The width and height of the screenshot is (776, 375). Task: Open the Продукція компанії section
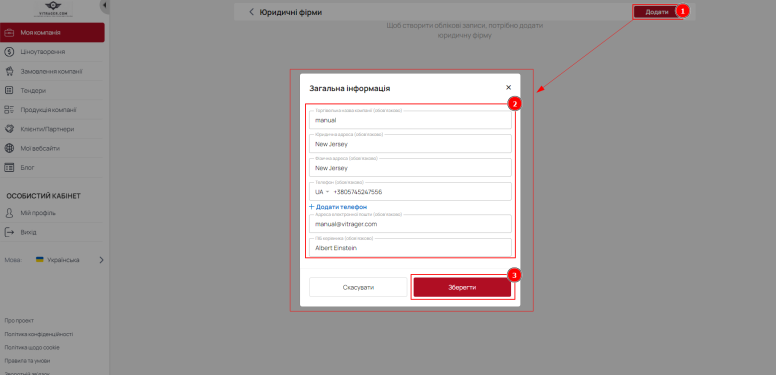click(x=52, y=110)
